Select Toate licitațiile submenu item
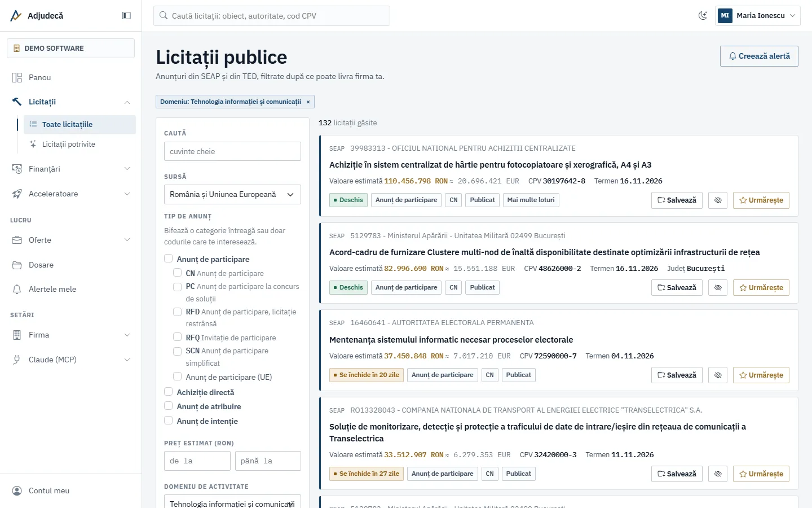This screenshot has height=508, width=812. 80,125
